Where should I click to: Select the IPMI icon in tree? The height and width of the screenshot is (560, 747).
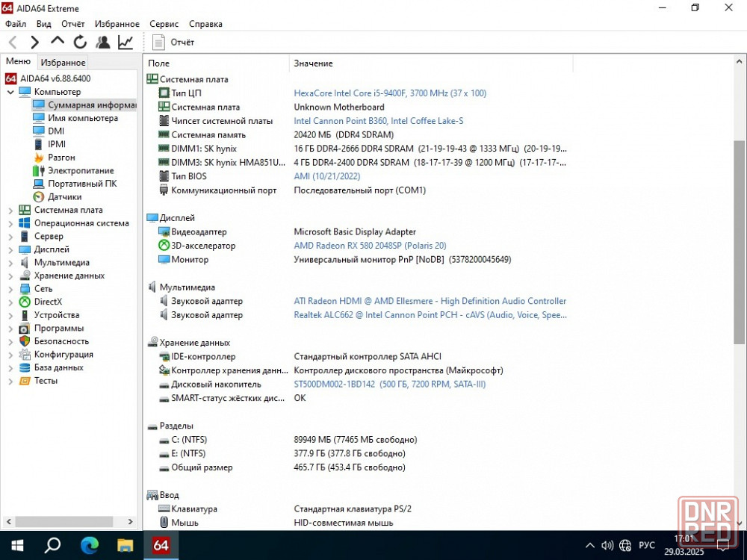39,144
